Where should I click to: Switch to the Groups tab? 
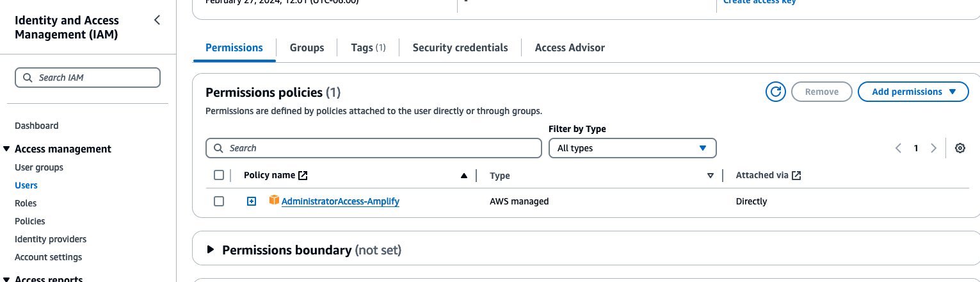pyautogui.click(x=307, y=47)
